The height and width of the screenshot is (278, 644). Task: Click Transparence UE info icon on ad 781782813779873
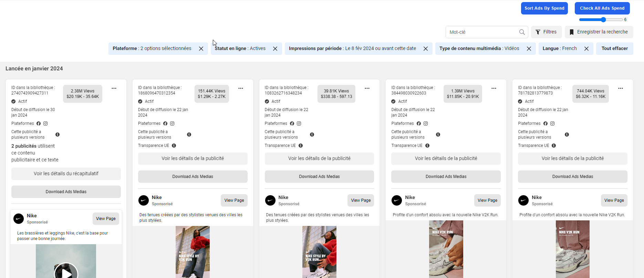[554, 146]
